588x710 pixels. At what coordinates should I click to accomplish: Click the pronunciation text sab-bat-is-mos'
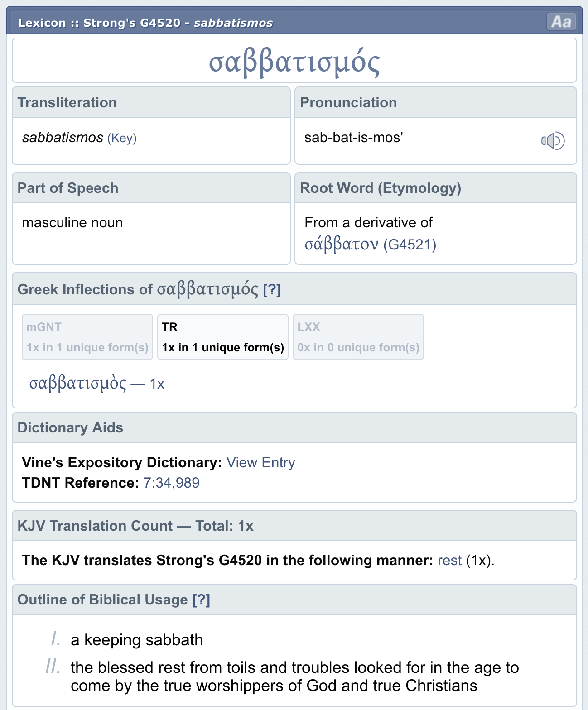pos(353,137)
